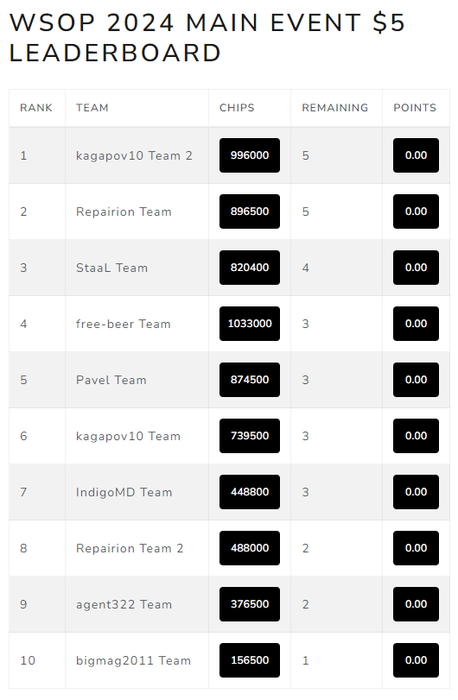Open kagapov10 Team 2 entry
This screenshot has height=700, width=458.
point(134,156)
